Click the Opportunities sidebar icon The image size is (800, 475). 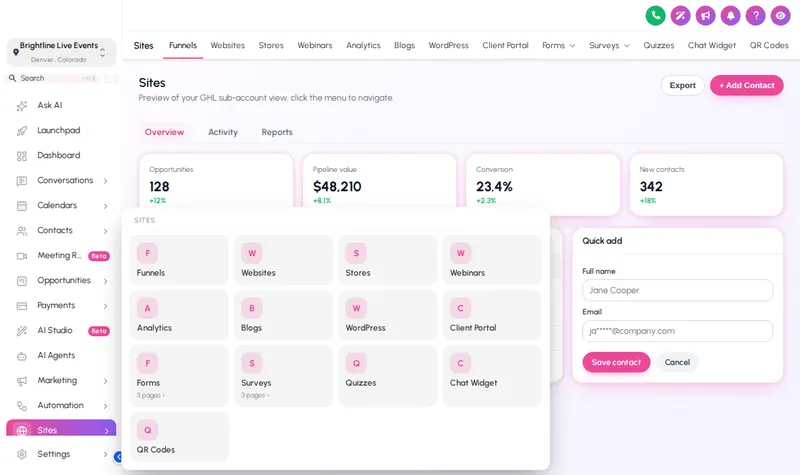[x=22, y=281]
